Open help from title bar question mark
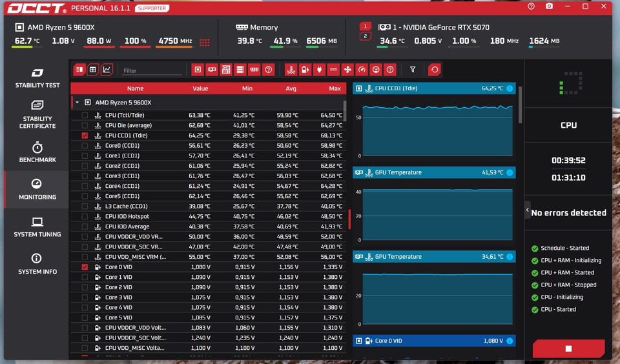Screen dimensions: 620x364 [x=531, y=6]
